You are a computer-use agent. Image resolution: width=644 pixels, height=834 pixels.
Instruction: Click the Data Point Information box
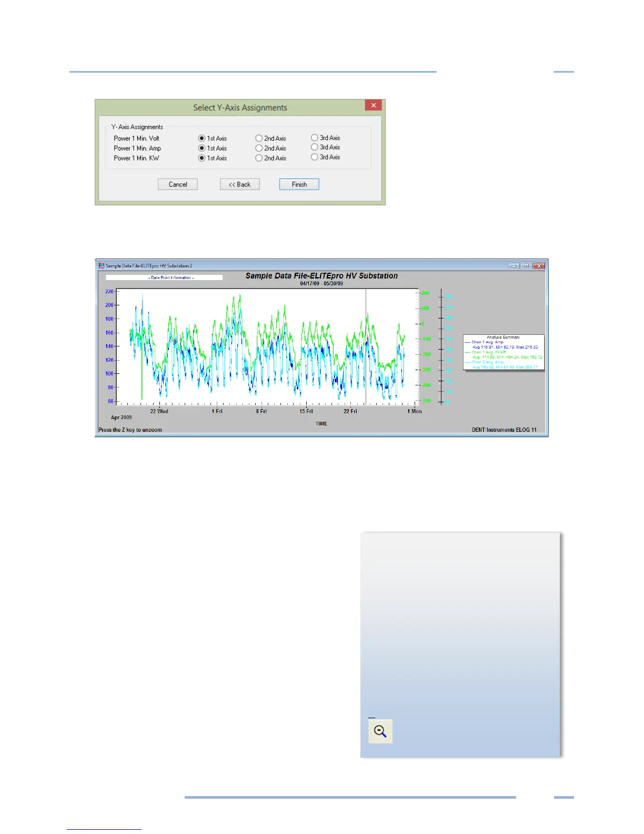(x=164, y=277)
